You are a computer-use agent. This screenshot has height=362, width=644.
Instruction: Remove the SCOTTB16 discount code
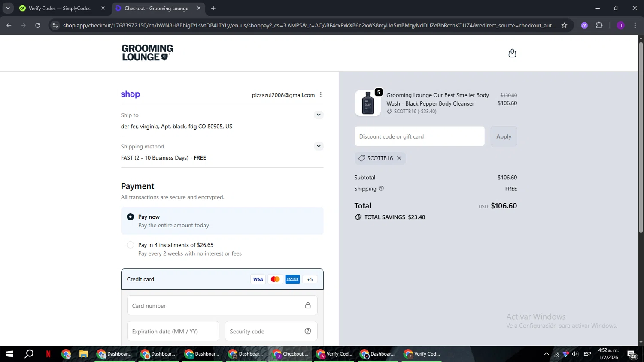399,158
